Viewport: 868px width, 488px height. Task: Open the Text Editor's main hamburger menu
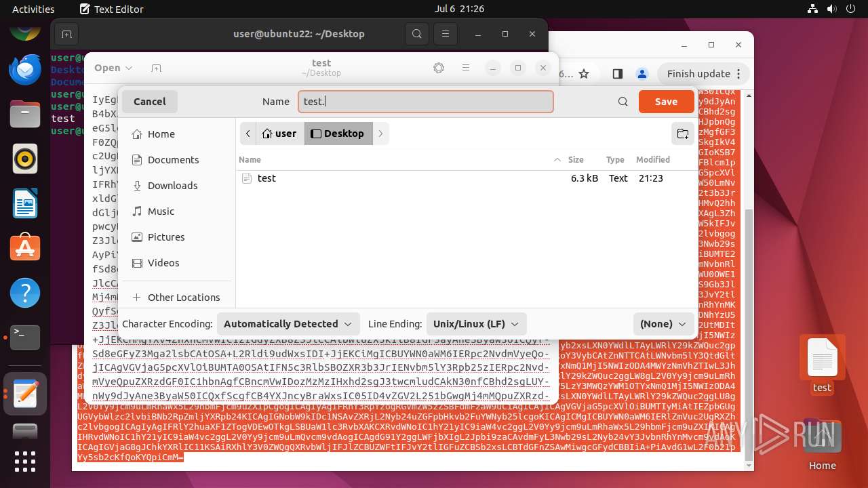(466, 68)
